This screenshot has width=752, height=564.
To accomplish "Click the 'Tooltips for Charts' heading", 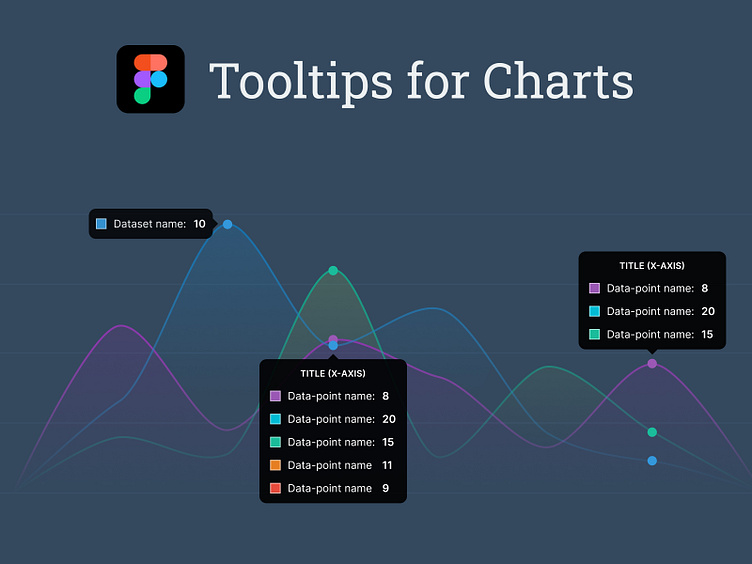I will (x=422, y=82).
